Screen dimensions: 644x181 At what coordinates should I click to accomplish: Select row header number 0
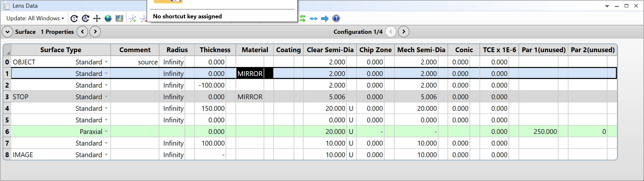tap(7, 62)
